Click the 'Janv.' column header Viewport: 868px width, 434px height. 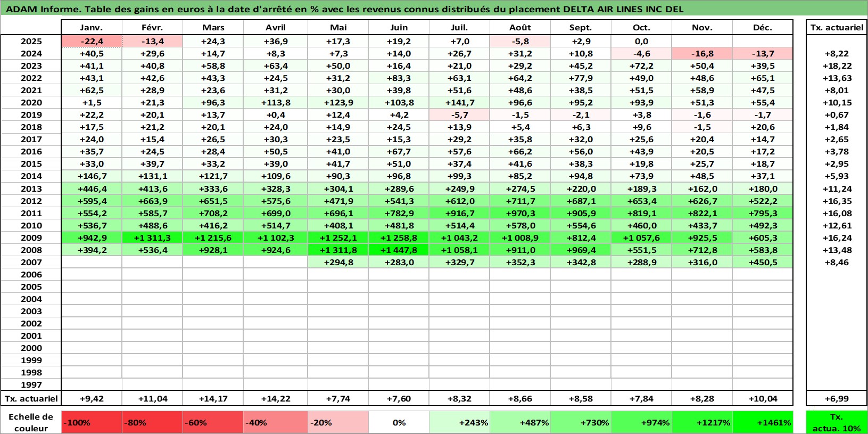(92, 28)
